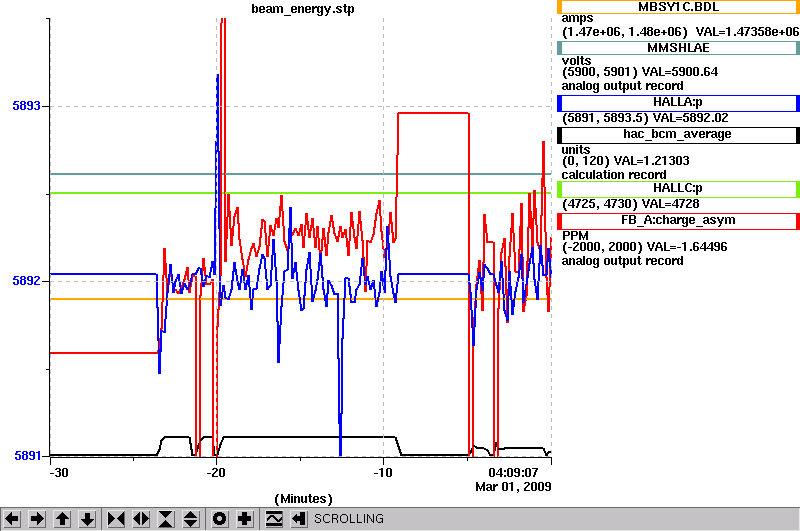Viewport: 800px width, 531px height.
Task: Click analog output record under FB_A:charge_asym
Action: pyautogui.click(x=622, y=261)
